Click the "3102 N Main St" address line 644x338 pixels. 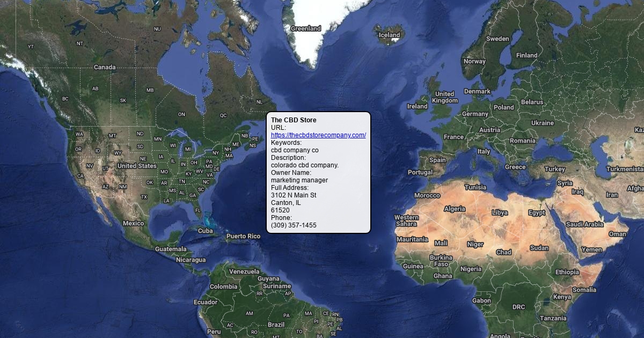coord(294,195)
